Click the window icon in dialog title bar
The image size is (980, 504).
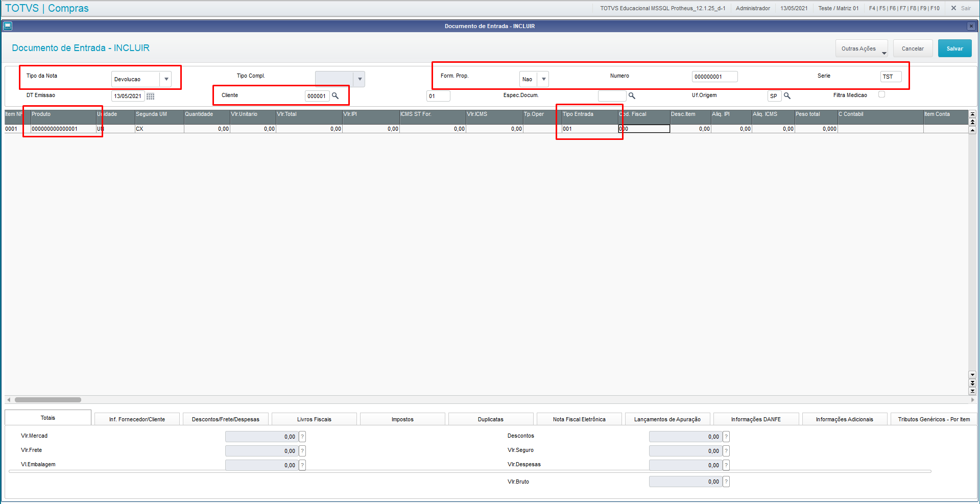[x=8, y=26]
